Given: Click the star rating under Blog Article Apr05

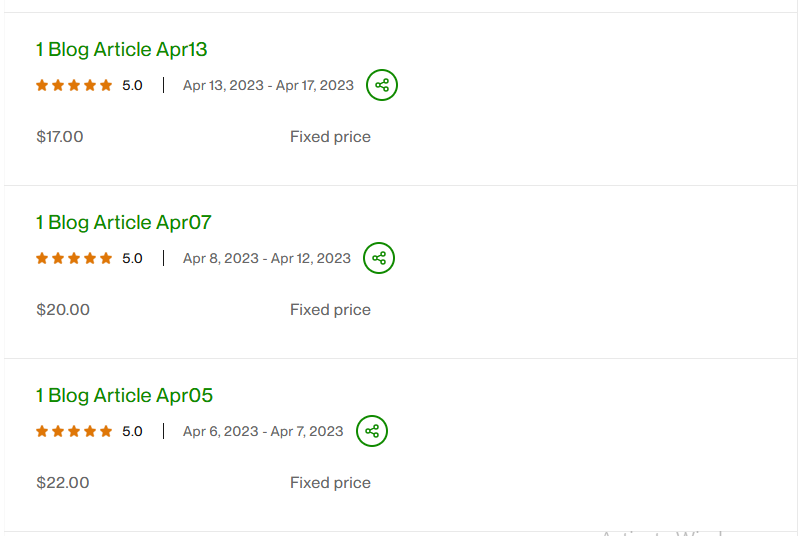Looking at the screenshot, I should [x=74, y=432].
